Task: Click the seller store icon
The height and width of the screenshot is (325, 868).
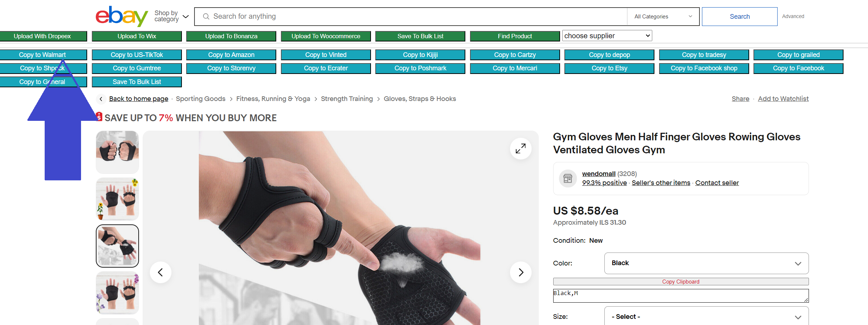Action: point(568,178)
